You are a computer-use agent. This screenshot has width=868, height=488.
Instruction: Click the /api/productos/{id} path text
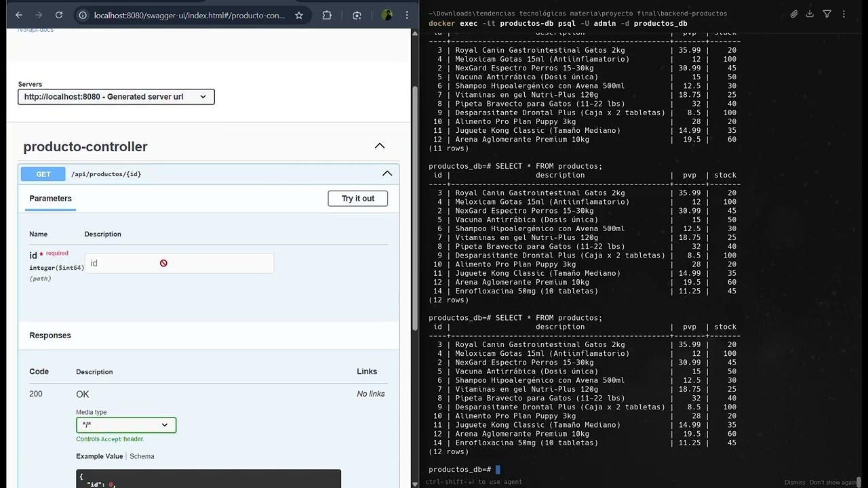[106, 174]
